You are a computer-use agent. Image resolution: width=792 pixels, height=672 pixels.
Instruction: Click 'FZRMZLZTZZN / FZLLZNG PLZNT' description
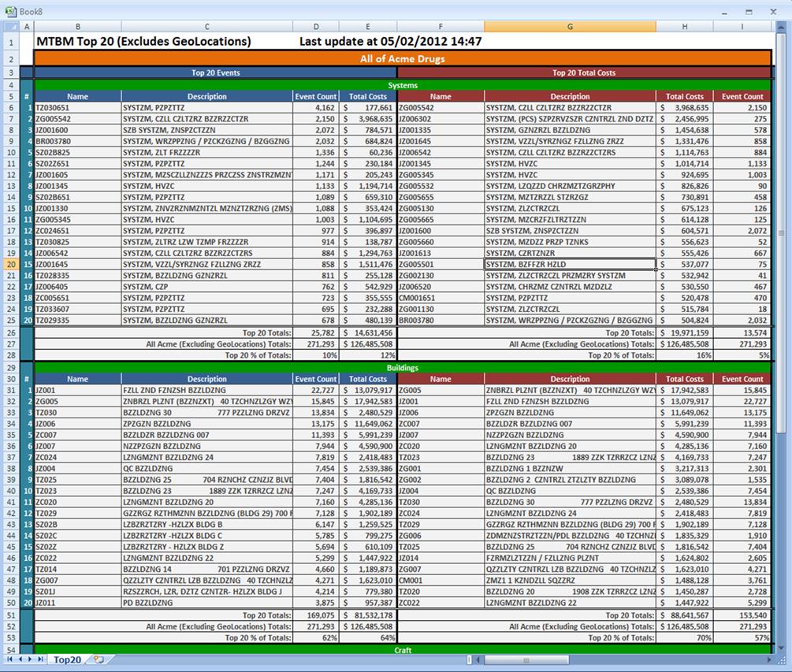click(x=570, y=558)
